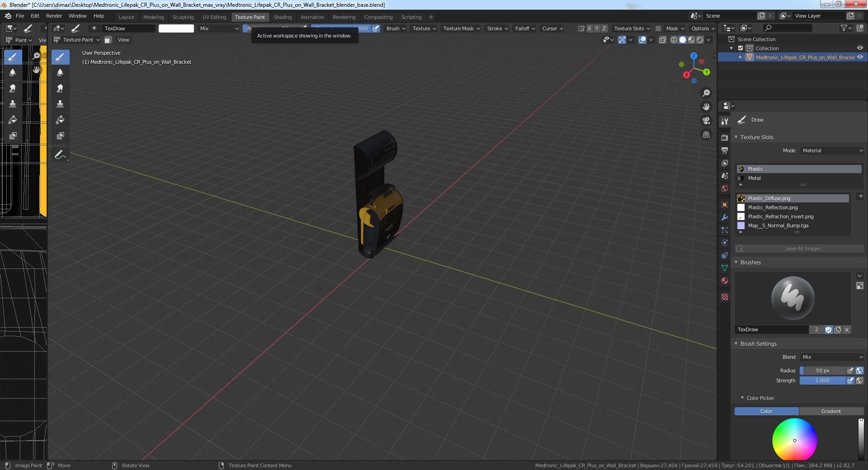Collapse the Brush Settings panel
The width and height of the screenshot is (868, 470).
tap(736, 343)
